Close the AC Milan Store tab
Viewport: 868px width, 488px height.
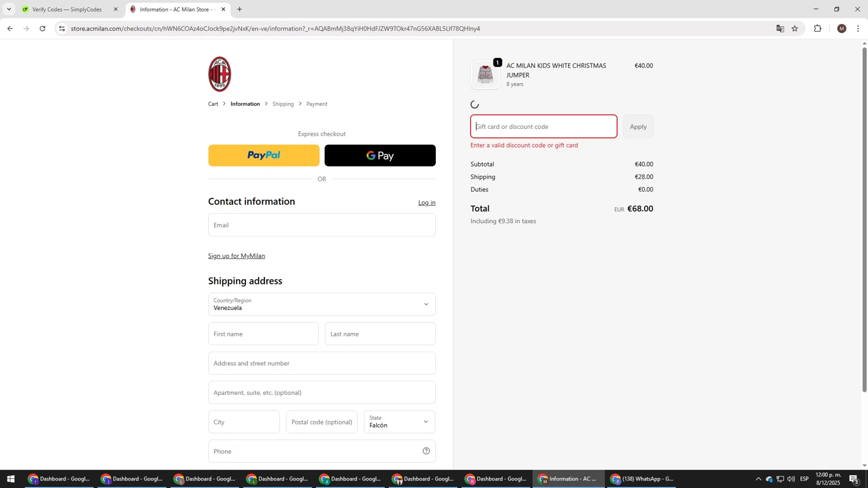[223, 9]
